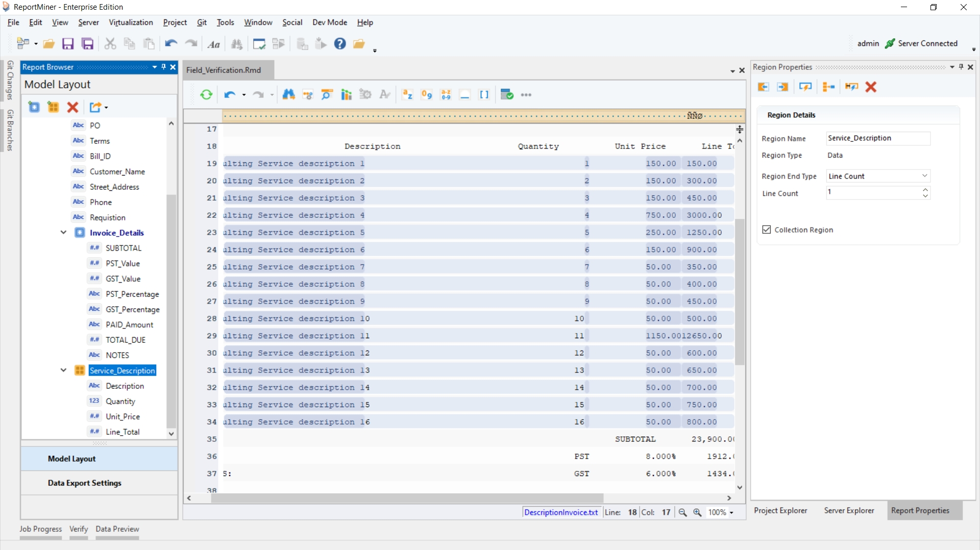Screen dimensions: 980x550
Task: Click the Cut scissors icon
Action: (110, 44)
